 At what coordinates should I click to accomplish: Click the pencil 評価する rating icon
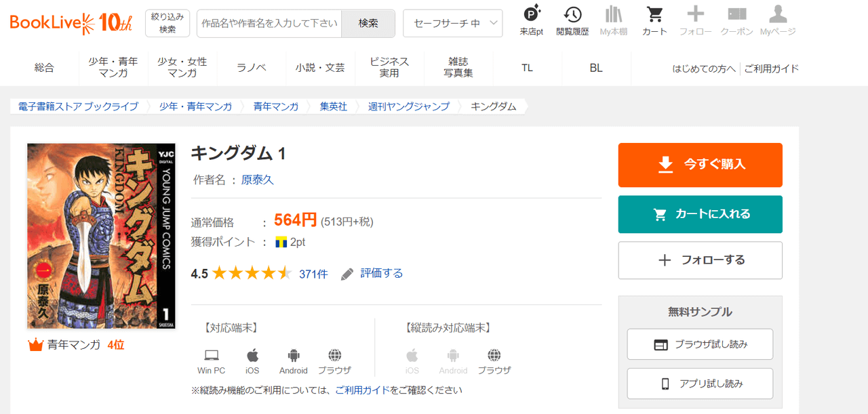(x=347, y=274)
